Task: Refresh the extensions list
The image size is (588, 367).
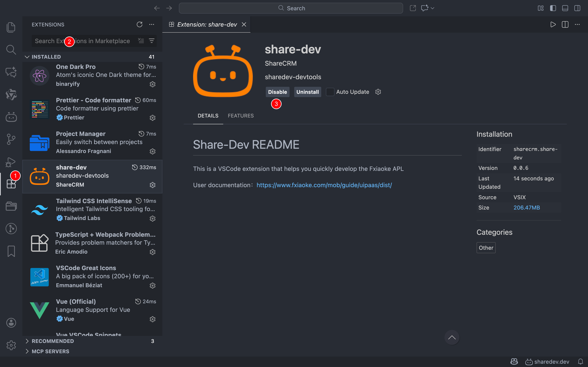Action: click(139, 24)
